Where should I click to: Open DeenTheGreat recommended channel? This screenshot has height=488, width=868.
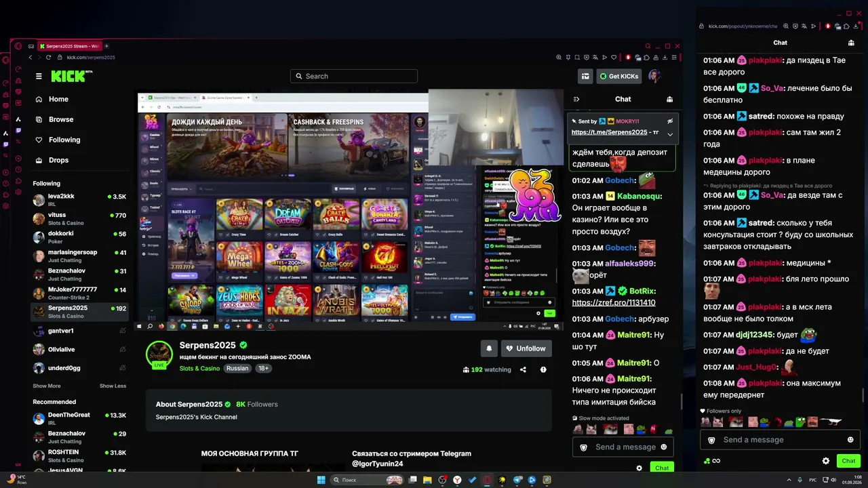(80, 419)
